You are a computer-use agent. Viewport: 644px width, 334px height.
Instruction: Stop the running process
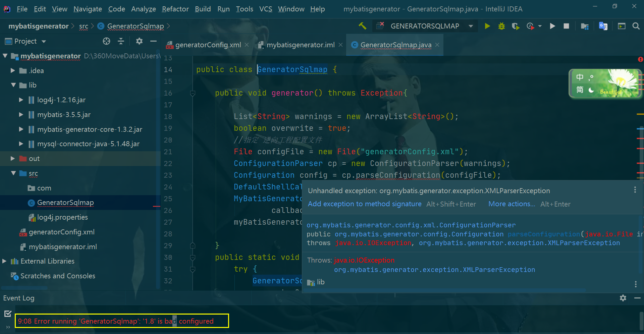pyautogui.click(x=566, y=26)
